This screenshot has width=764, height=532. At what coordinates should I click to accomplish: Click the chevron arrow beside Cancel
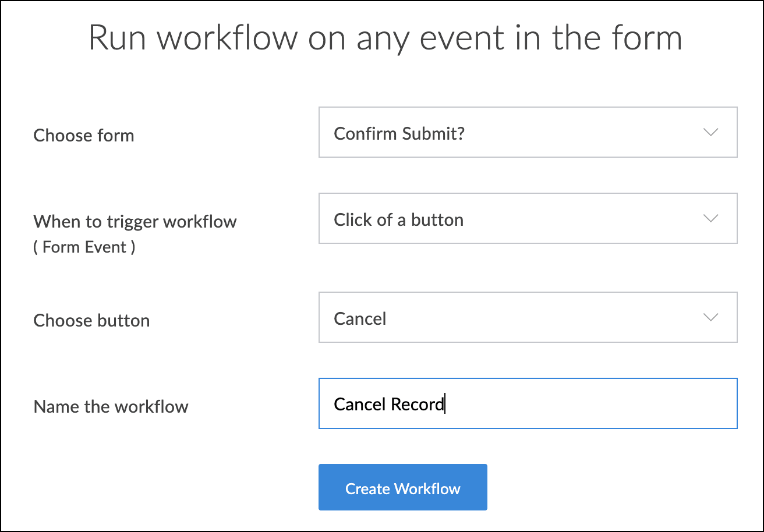(x=710, y=317)
